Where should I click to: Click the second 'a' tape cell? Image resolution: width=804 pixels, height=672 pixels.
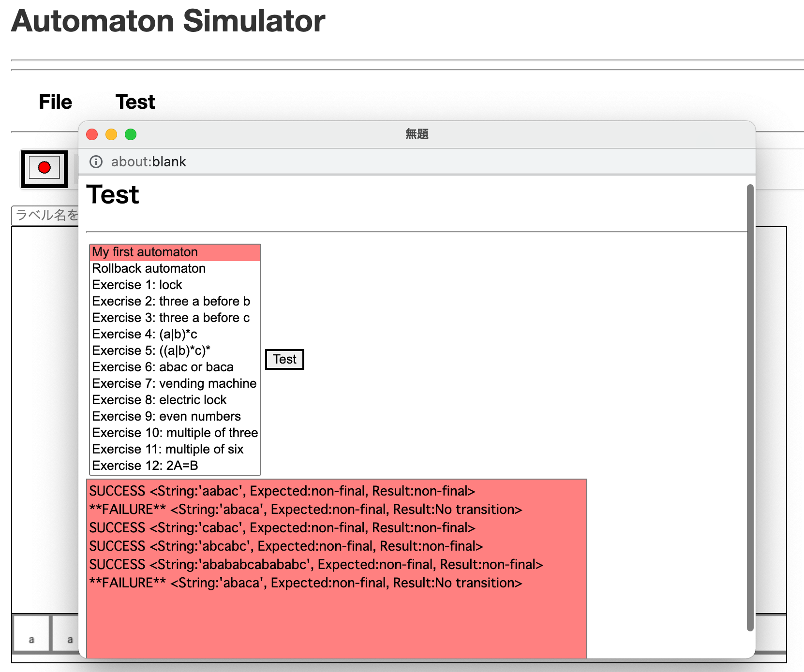[x=67, y=633]
